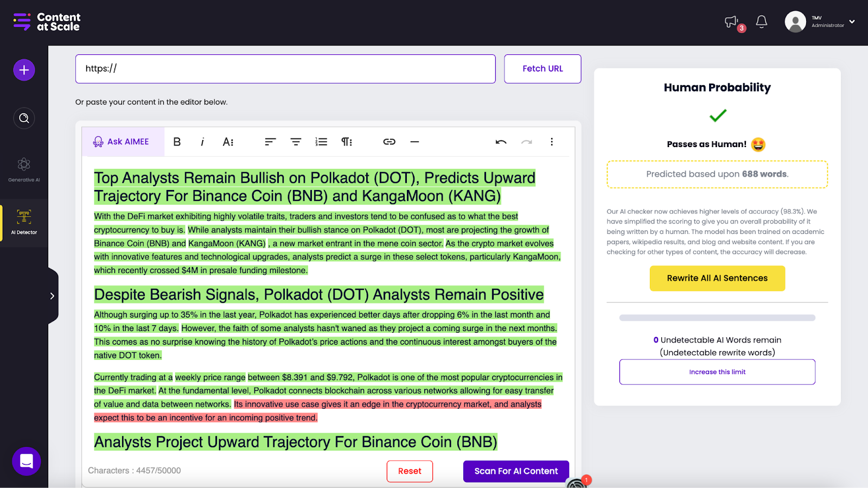
Task: Expand the Administrator account dropdown arrow
Action: [x=852, y=22]
